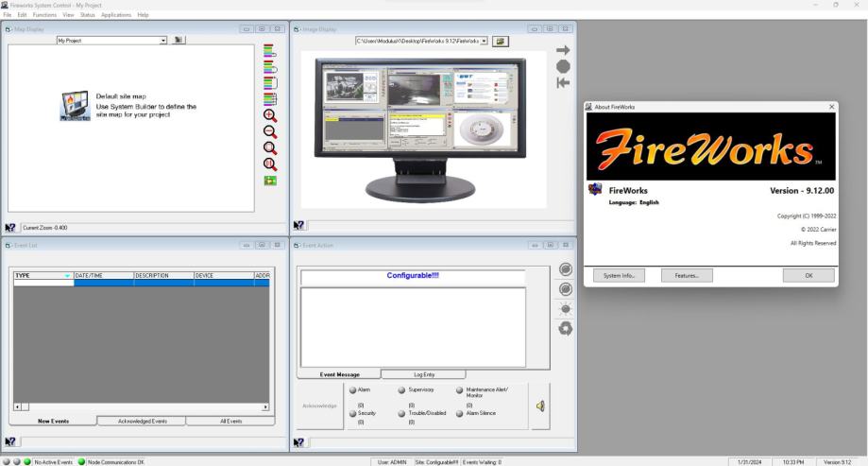
Task: Open the View menu
Action: (x=68, y=15)
